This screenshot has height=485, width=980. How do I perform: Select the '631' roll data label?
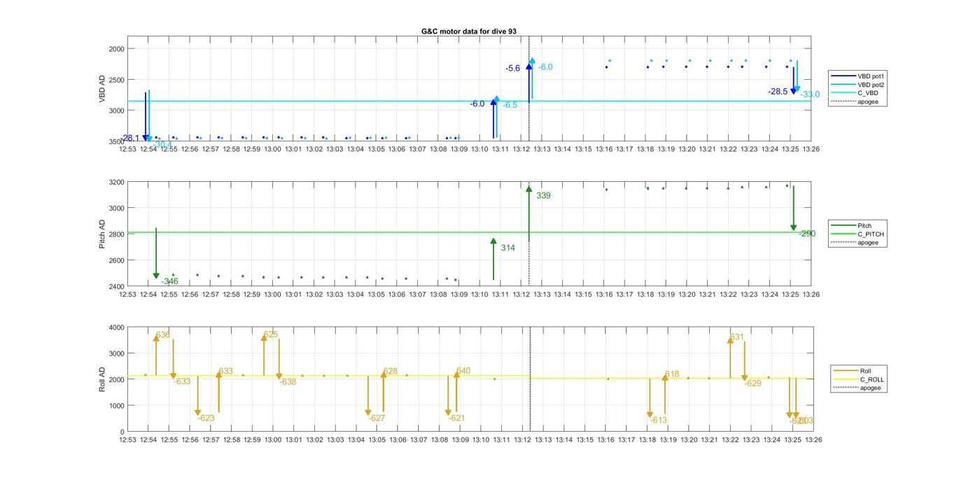737,337
